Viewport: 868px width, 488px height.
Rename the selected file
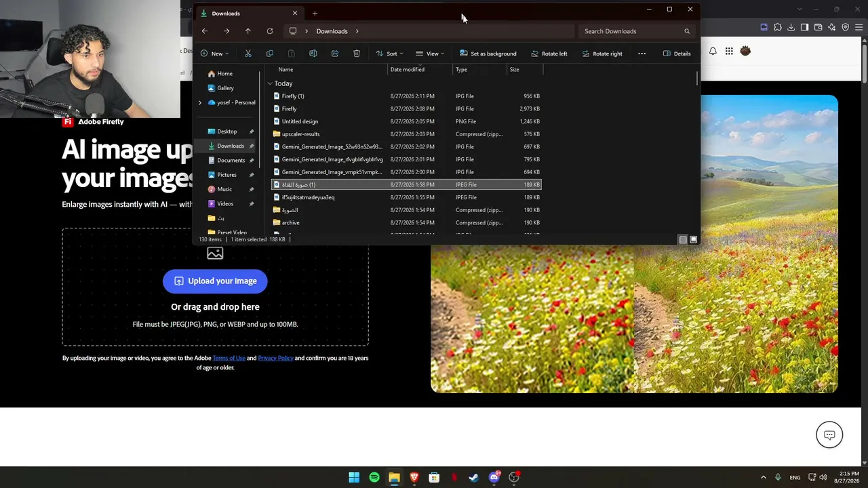coord(313,54)
